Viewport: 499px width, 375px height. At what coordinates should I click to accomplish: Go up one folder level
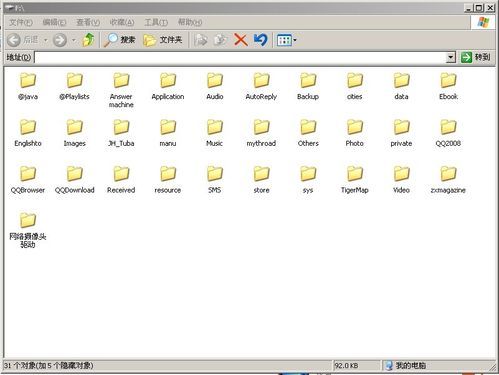click(x=89, y=40)
